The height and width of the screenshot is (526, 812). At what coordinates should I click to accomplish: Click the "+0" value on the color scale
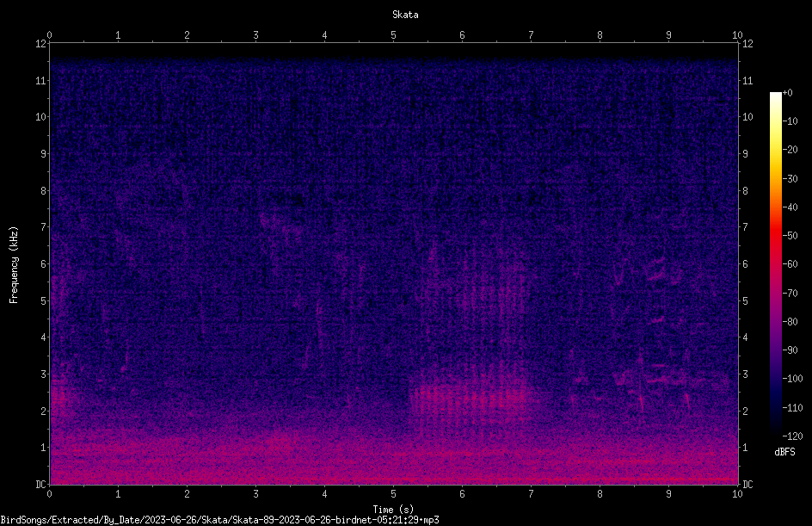tap(787, 93)
